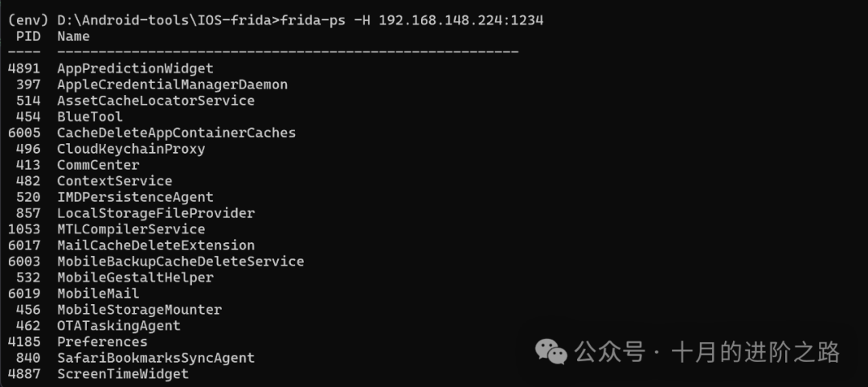Click the Preferences process name

pos(102,342)
